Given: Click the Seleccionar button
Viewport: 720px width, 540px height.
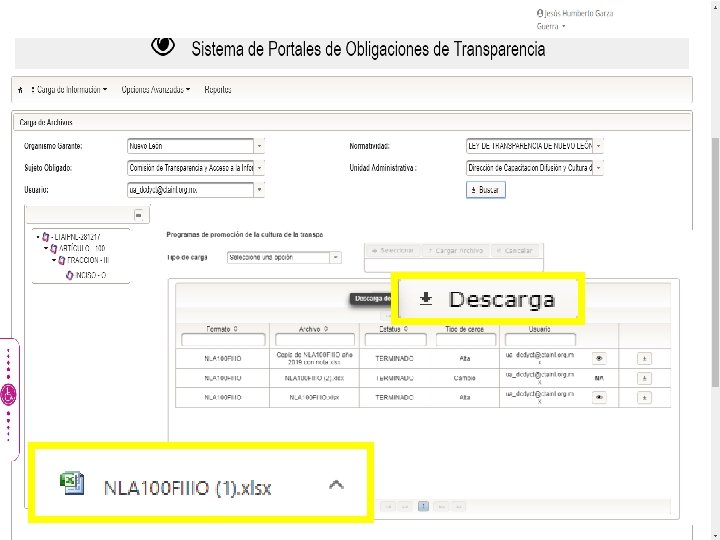Looking at the screenshot, I should tap(393, 251).
